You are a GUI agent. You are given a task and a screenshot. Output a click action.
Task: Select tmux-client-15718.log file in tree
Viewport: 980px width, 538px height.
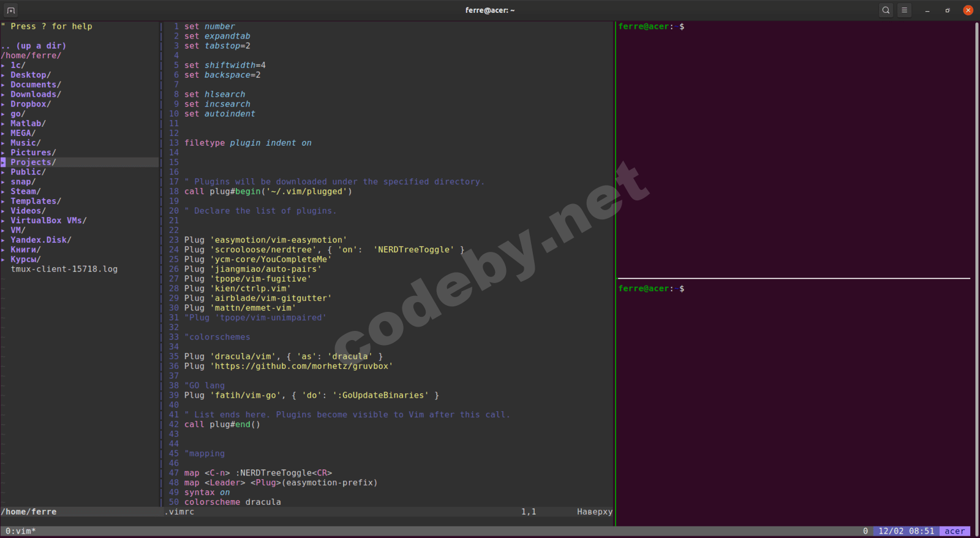(64, 269)
